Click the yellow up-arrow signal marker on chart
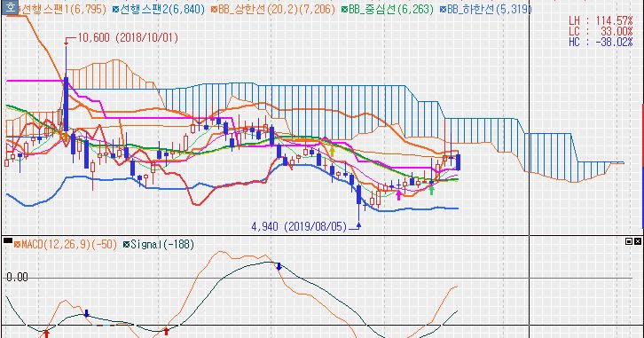Screen dimensions: 644x338 [x=333, y=152]
